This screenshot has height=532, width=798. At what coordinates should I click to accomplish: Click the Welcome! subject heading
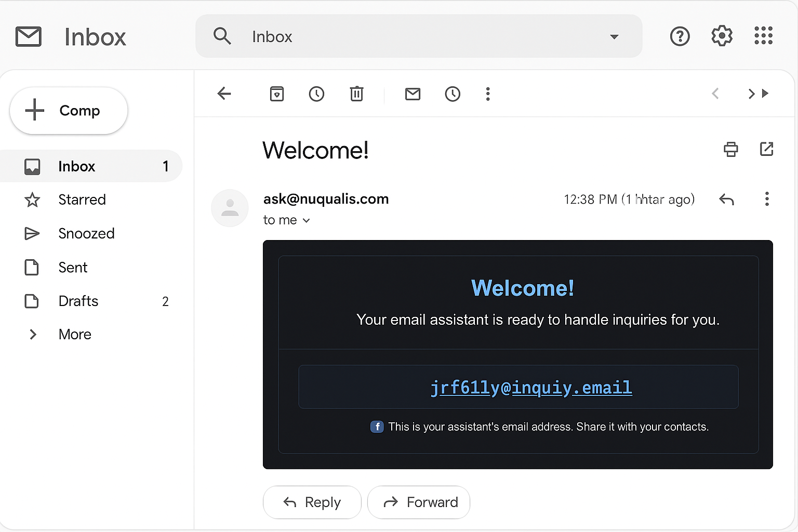(316, 150)
